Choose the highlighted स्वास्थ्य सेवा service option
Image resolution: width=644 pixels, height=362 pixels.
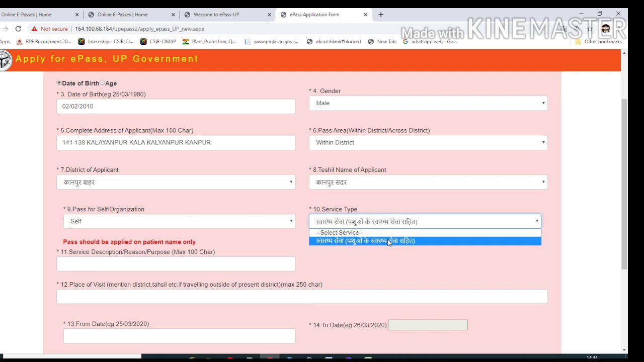coord(425,241)
